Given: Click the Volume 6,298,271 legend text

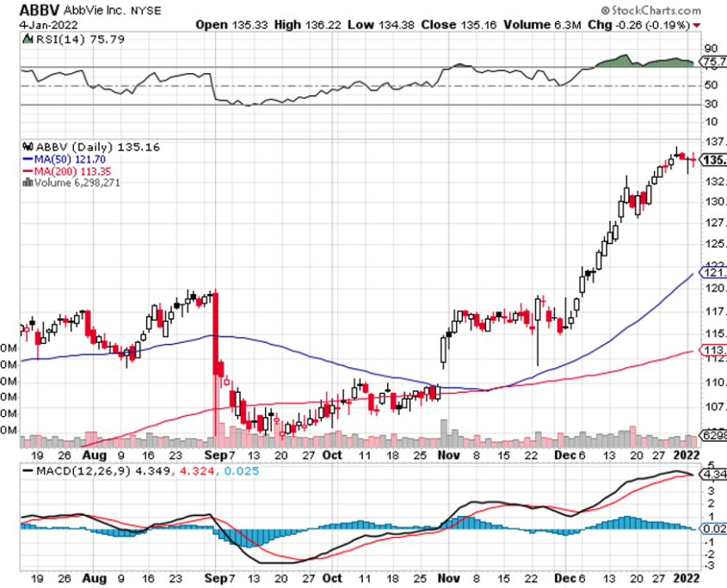Looking at the screenshot, I should click(x=77, y=182).
